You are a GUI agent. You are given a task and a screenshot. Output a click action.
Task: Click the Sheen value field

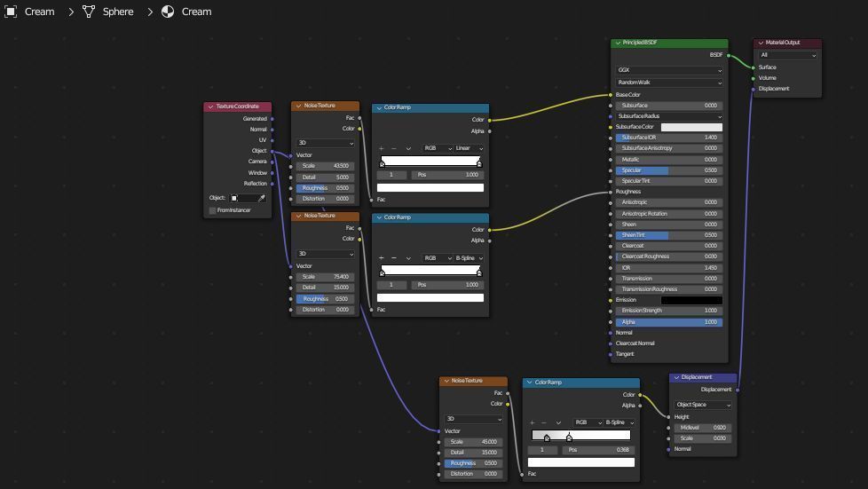(669, 225)
